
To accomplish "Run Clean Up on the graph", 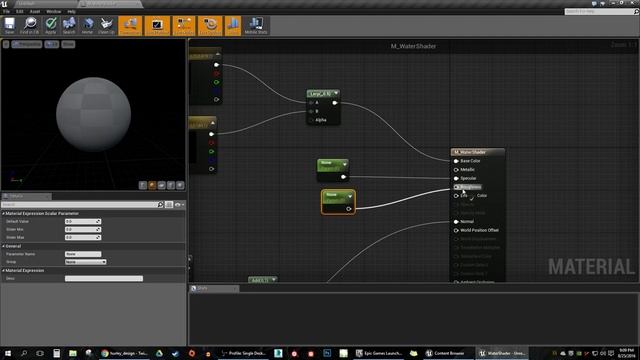I will point(107,25).
